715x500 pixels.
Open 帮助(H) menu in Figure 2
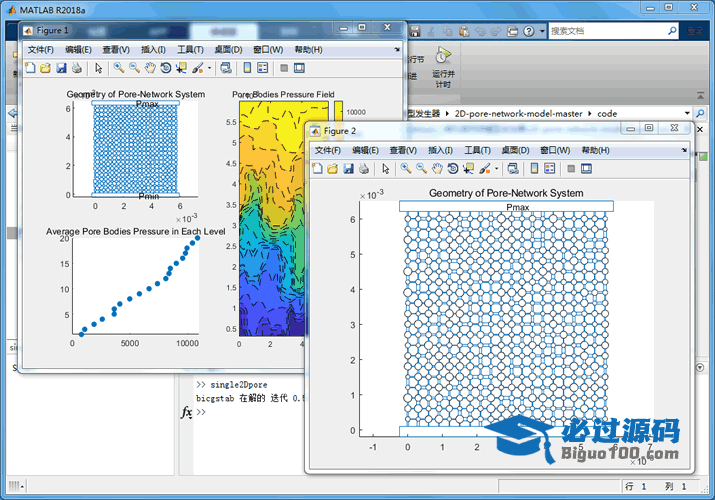click(x=596, y=150)
